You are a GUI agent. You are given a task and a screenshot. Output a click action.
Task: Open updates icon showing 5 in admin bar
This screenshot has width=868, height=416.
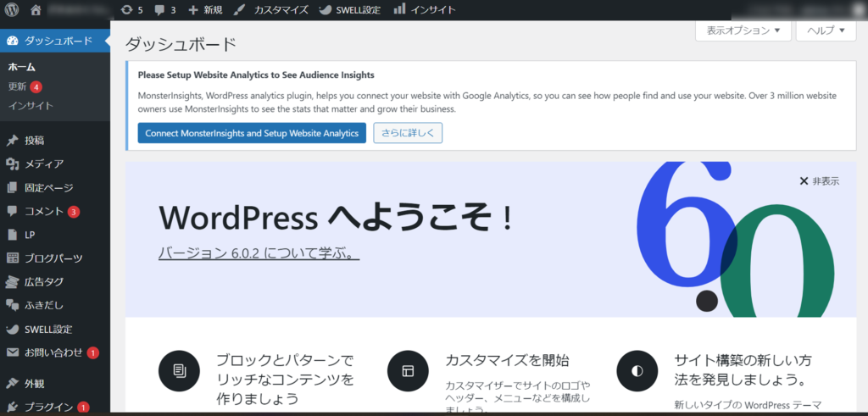[x=126, y=10]
